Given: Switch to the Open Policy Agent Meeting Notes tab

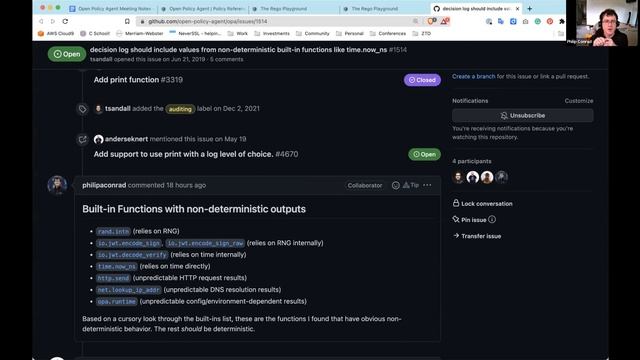Looking at the screenshot, I should point(111,9).
